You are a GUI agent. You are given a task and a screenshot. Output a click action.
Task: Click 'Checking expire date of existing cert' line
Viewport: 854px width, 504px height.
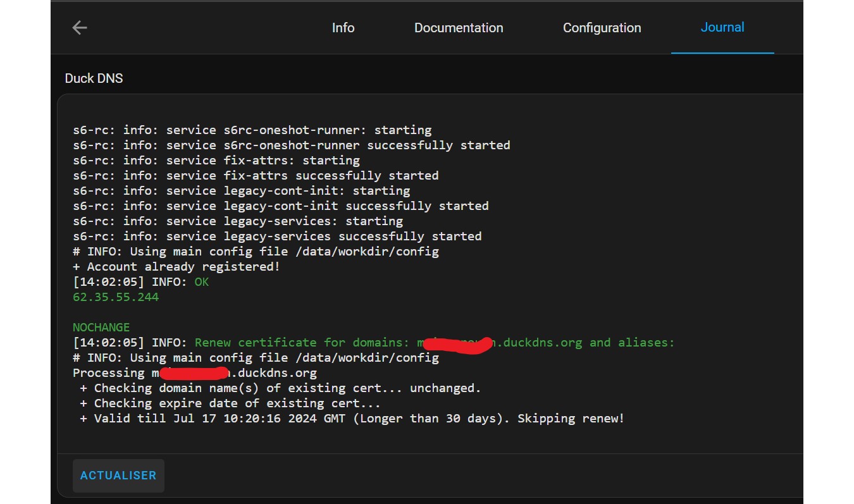coord(230,403)
